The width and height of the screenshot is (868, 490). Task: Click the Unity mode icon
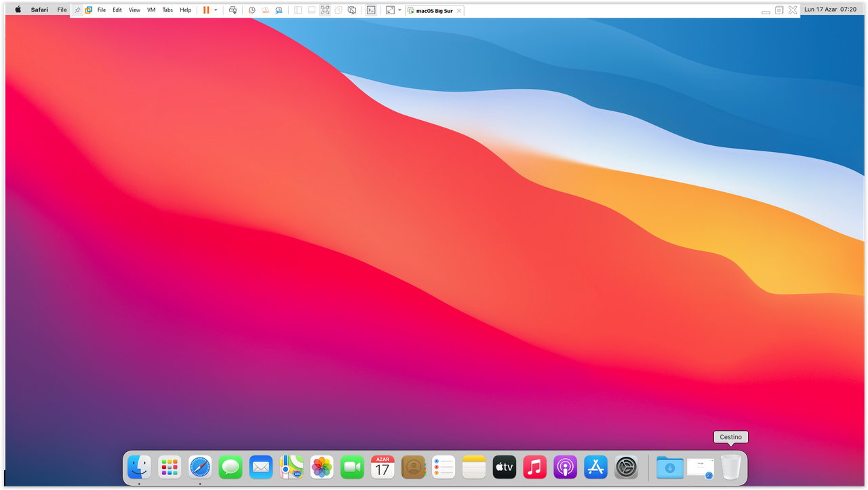[338, 10]
